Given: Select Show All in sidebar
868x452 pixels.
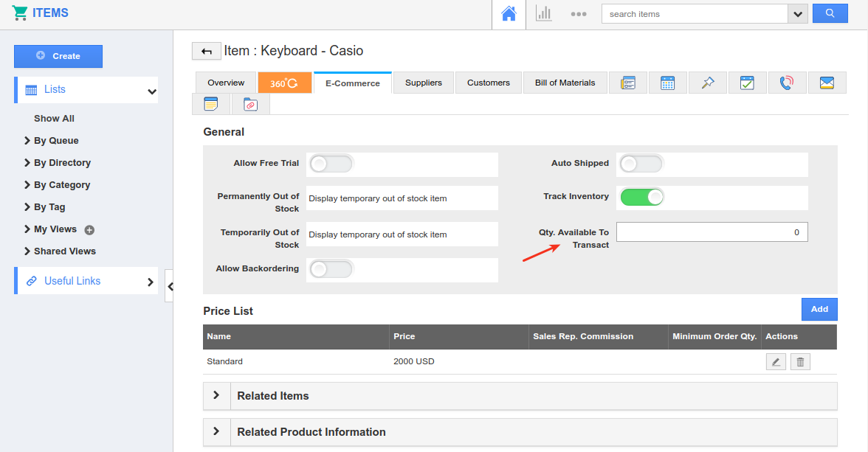Looking at the screenshot, I should pos(55,119).
